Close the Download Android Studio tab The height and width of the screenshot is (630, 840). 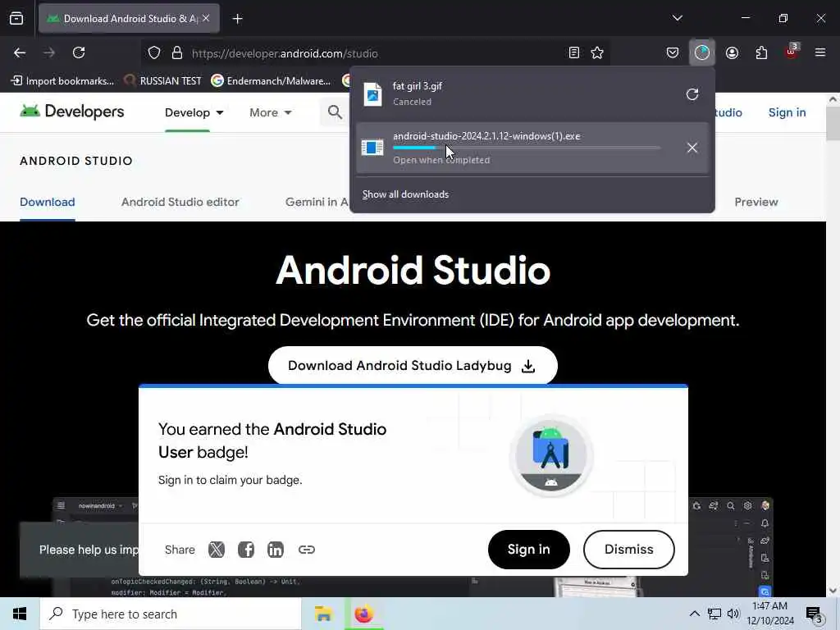(x=206, y=18)
